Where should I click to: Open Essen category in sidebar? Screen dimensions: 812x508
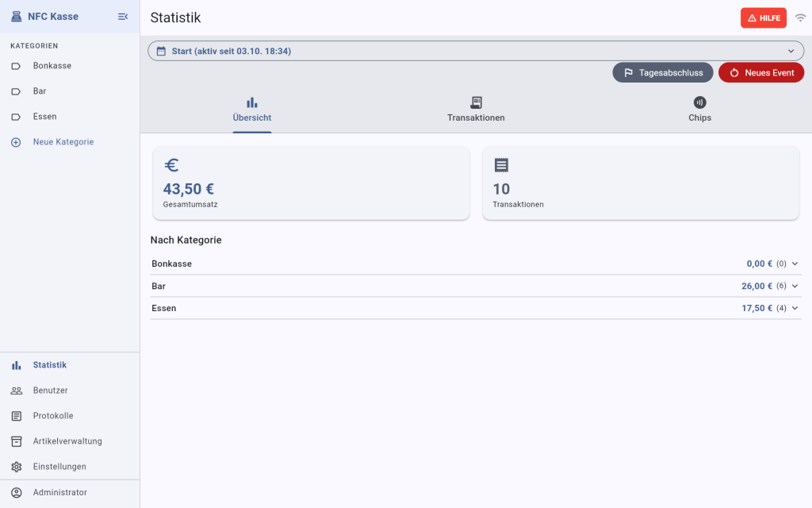pyautogui.click(x=70, y=117)
